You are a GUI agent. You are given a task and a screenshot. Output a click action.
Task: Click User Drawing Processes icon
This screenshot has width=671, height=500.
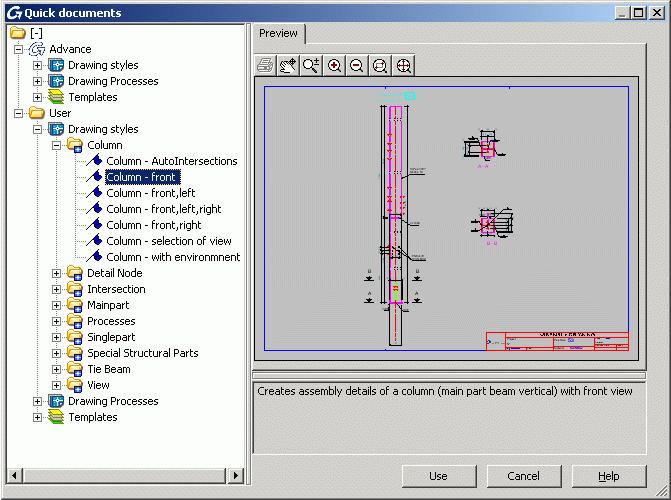(56, 401)
